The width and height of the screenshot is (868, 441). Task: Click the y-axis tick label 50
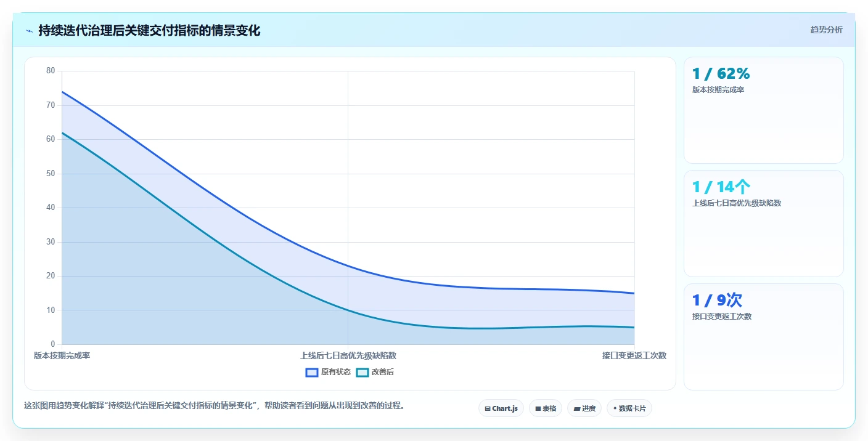coord(51,174)
